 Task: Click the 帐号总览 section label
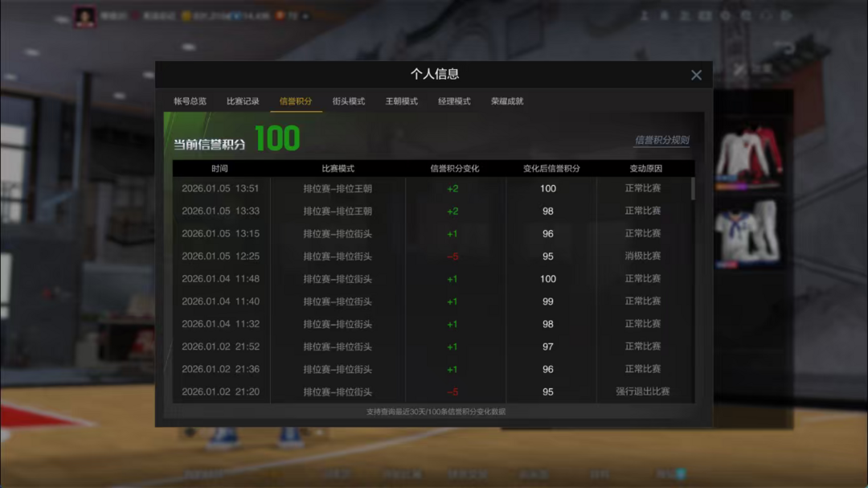click(189, 101)
